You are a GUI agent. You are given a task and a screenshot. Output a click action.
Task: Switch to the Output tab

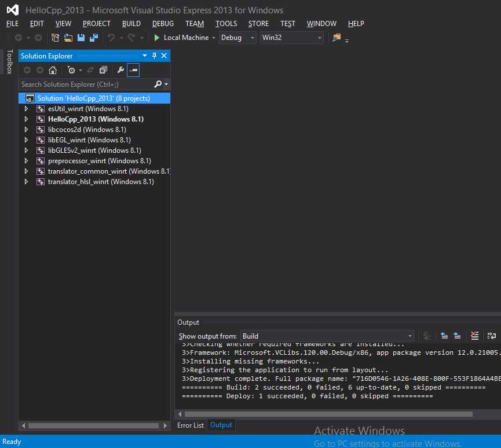point(221,425)
